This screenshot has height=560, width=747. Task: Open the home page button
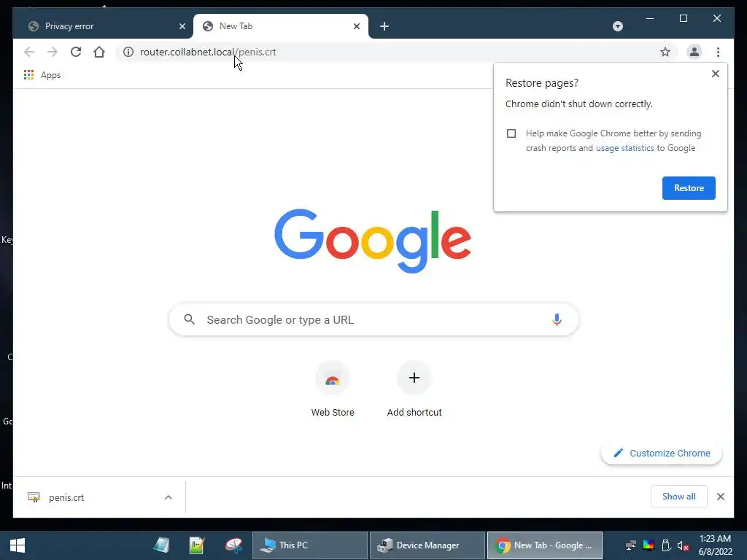coord(99,52)
